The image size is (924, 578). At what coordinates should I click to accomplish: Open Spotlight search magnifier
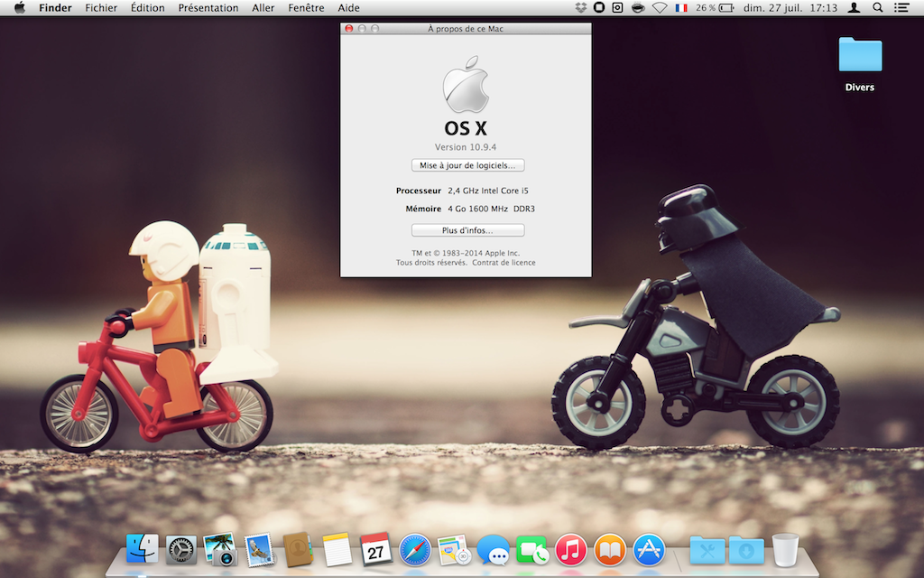[877, 7]
